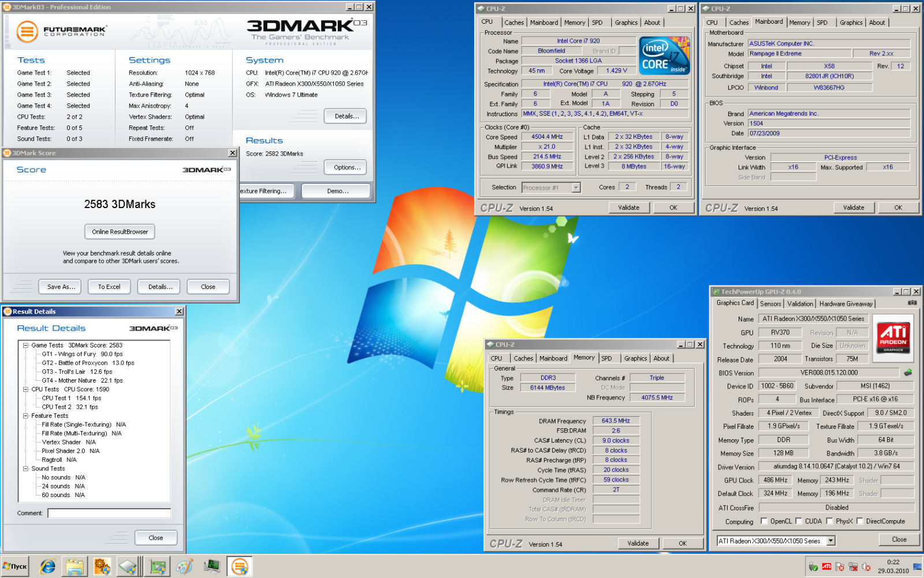Click the CPU-Z Mainboard window title icon
This screenshot has width=924, height=578.
coord(706,9)
